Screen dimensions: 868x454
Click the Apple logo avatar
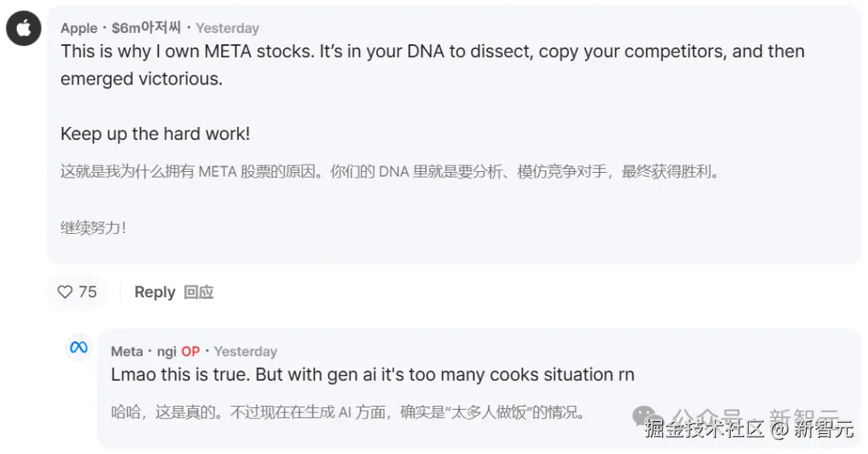pos(24,30)
